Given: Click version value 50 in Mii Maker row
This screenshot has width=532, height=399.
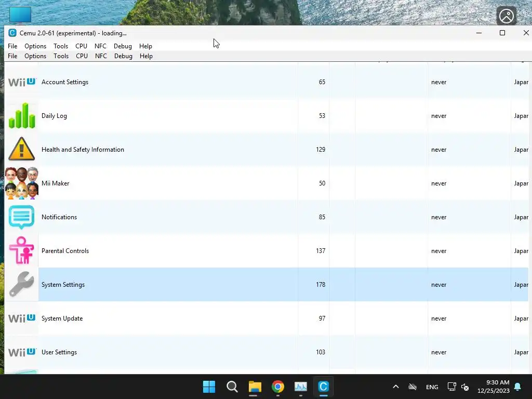Looking at the screenshot, I should [x=322, y=183].
